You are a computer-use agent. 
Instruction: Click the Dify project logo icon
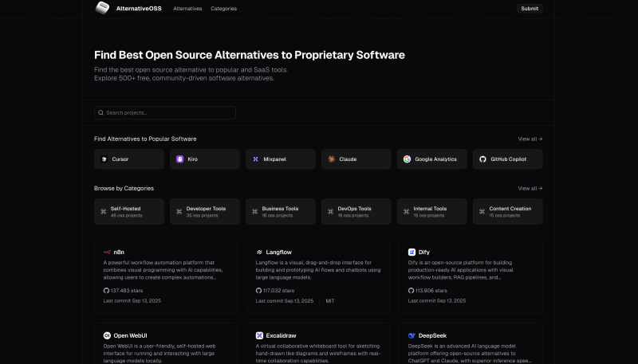tap(412, 252)
